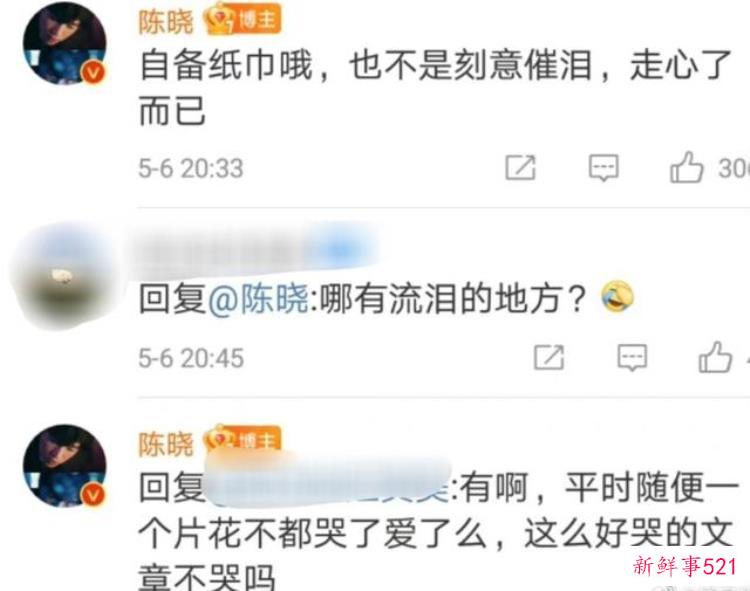This screenshot has height=591, width=750.
Task: Click the 5-6 20:45 timestamp
Action: (191, 358)
